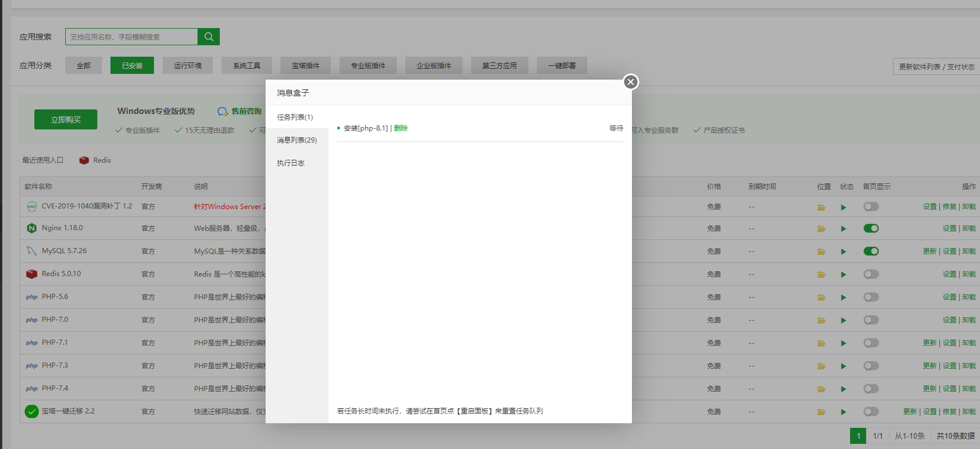Select the 全部 category filter
The image size is (980, 449).
click(84, 65)
